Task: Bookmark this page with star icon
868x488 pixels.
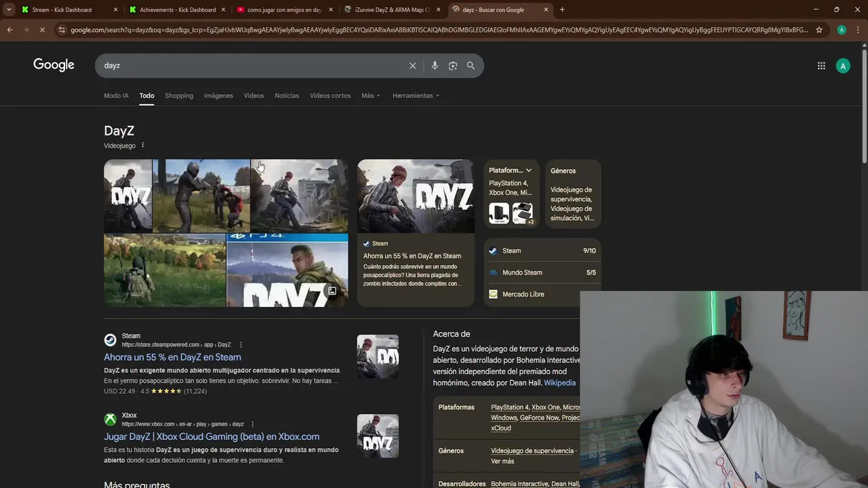Action: (x=819, y=30)
